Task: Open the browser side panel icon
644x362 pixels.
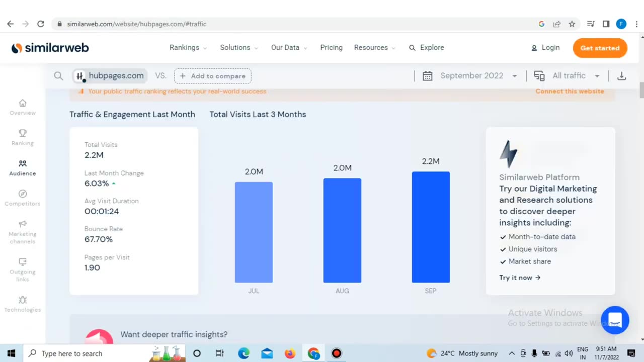Action: tap(606, 24)
